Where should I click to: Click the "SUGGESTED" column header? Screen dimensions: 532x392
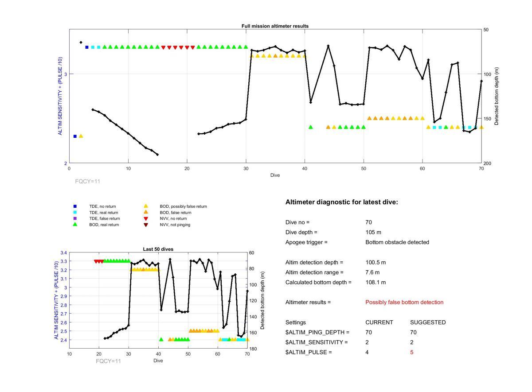(x=428, y=322)
